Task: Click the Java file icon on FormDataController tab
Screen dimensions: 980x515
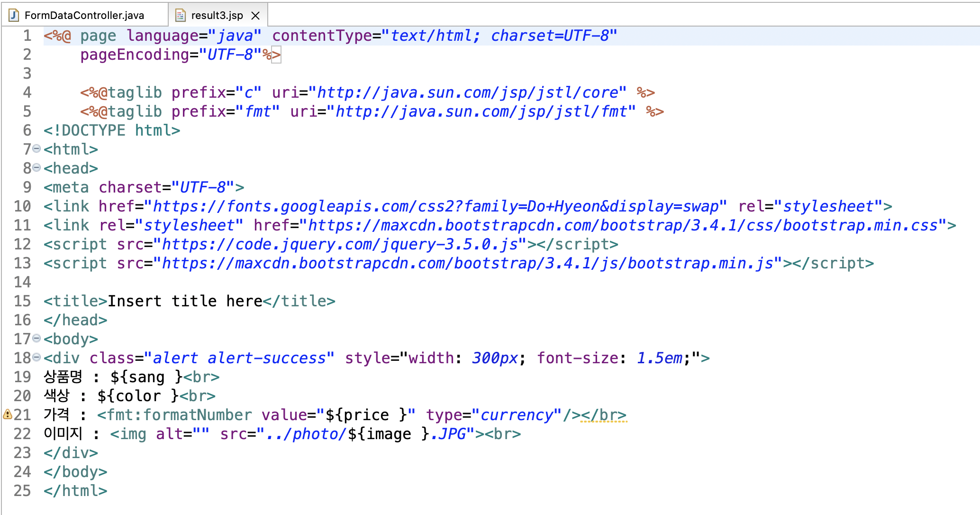Action: 14,15
